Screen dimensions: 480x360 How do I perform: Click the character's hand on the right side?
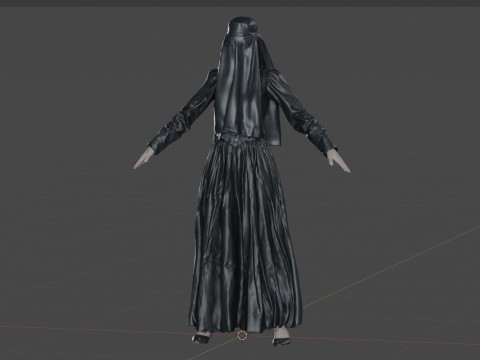tap(338, 161)
